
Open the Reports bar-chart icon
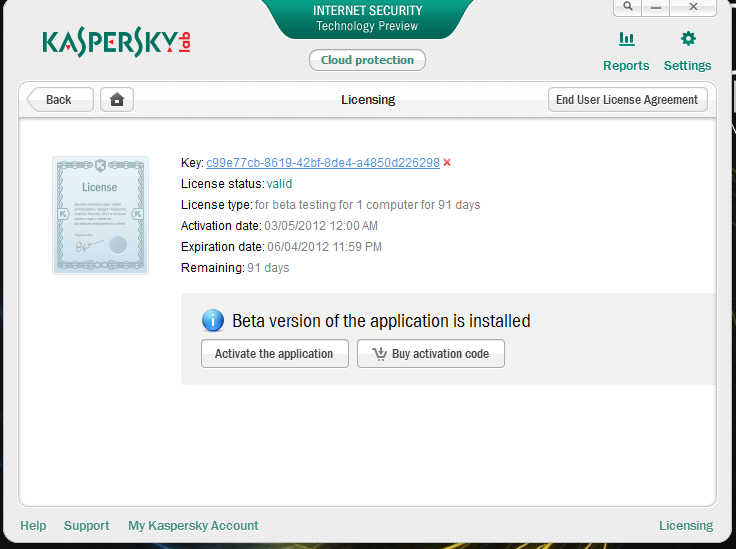coord(627,38)
